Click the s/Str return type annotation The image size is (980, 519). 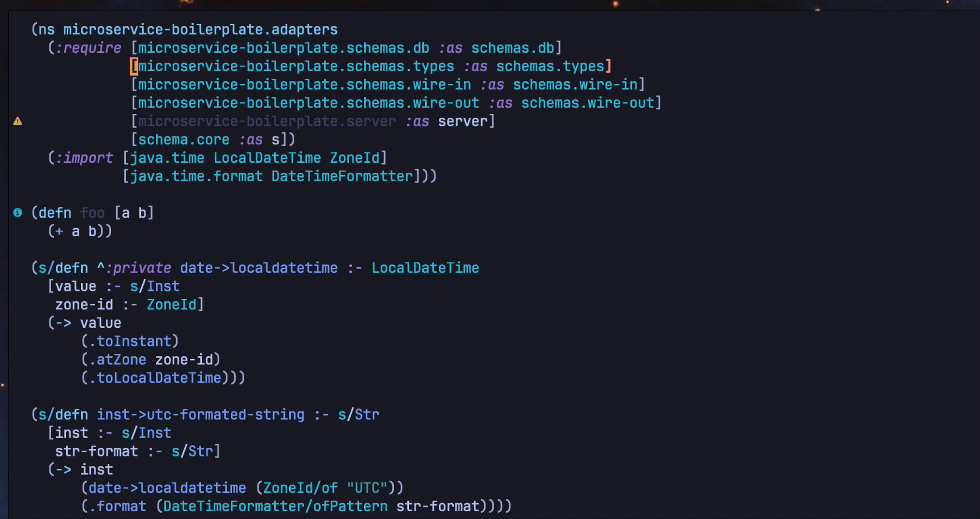(x=358, y=414)
